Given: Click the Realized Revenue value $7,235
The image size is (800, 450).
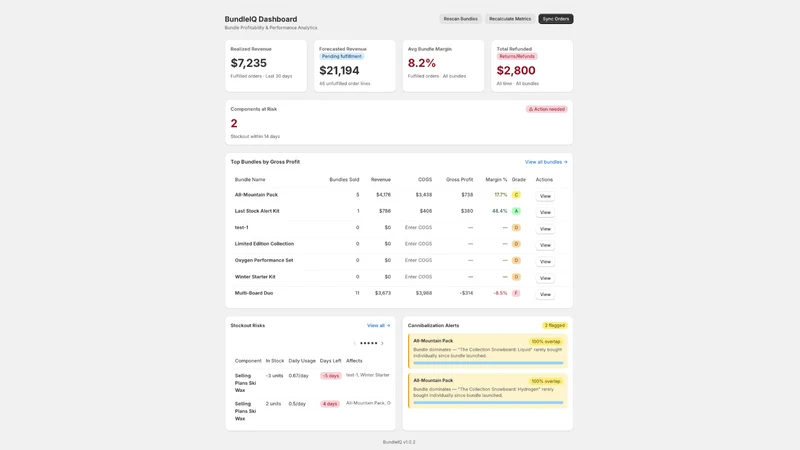Looking at the screenshot, I should [248, 63].
